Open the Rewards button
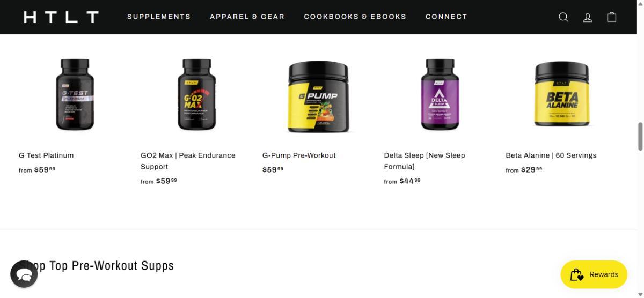 pos(594,274)
